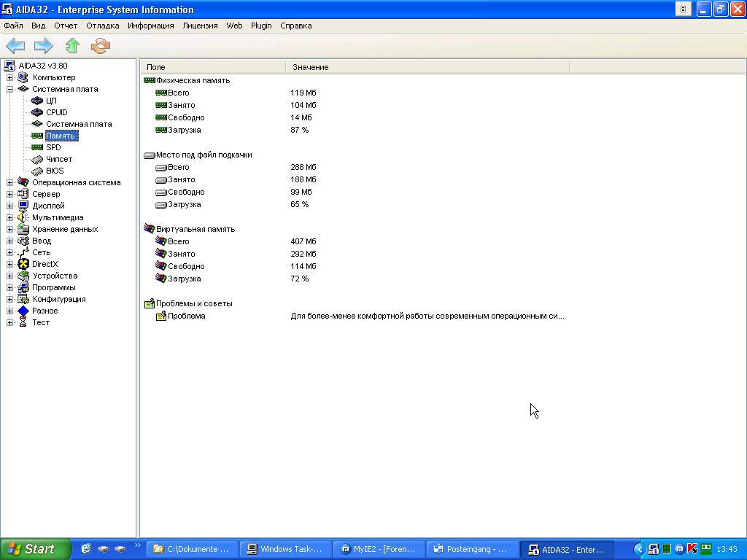747x560 pixels.
Task: Click the Проблемы и советы icon
Action: coord(149,303)
